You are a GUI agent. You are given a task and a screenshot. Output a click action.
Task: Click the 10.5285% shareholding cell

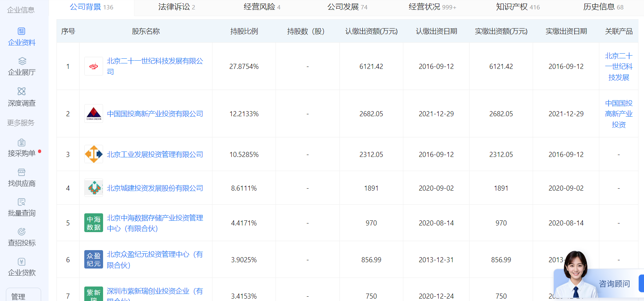[x=244, y=155]
